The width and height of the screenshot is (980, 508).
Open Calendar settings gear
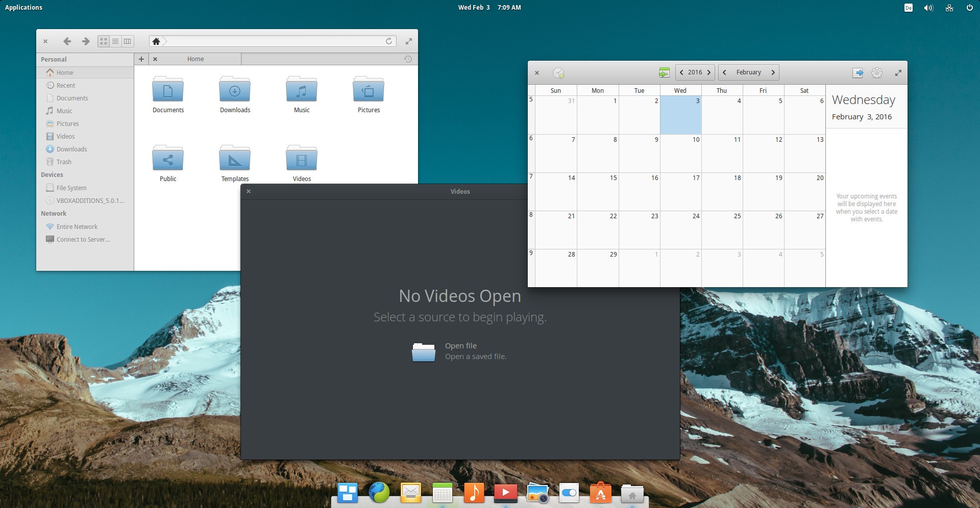(876, 73)
